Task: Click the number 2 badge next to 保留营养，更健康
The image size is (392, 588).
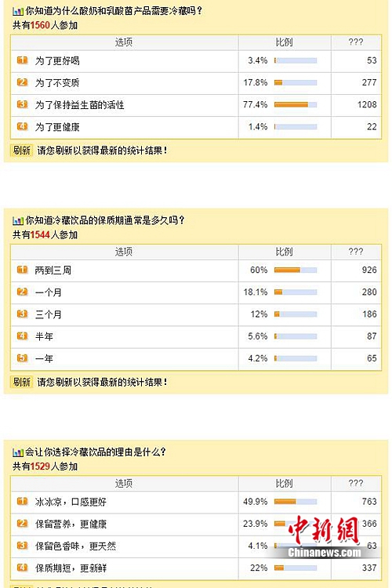Action: point(22,524)
